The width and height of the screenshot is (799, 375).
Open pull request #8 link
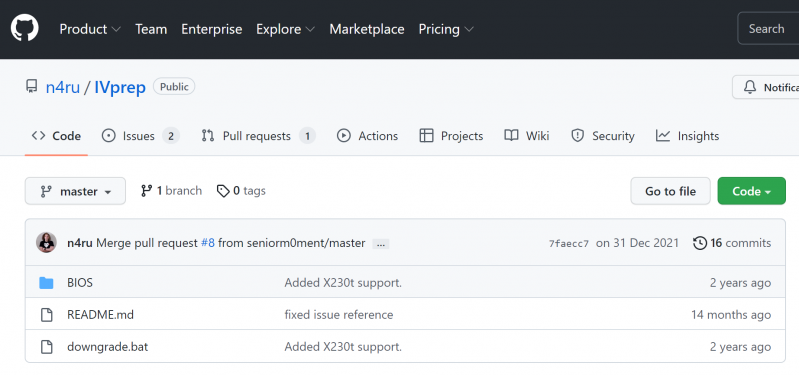[207, 243]
